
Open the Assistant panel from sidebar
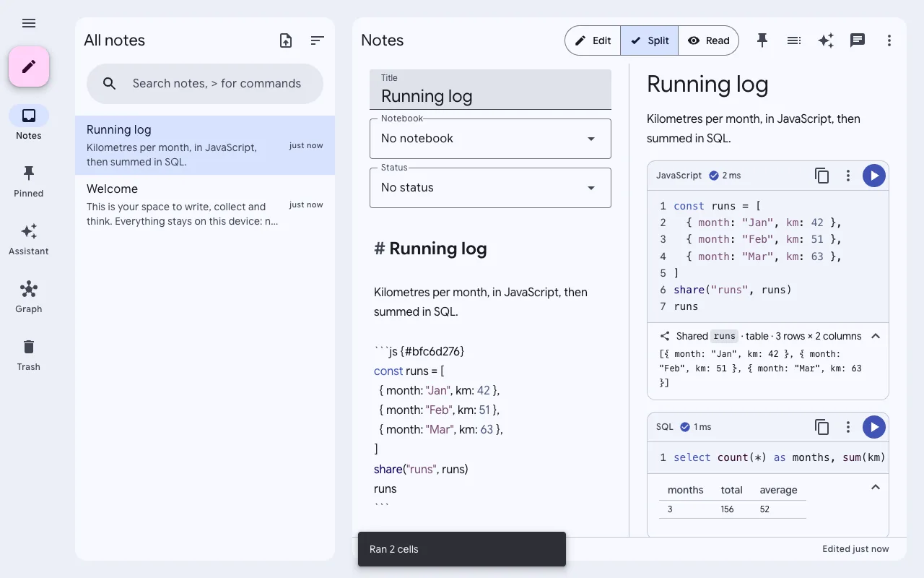tap(29, 238)
